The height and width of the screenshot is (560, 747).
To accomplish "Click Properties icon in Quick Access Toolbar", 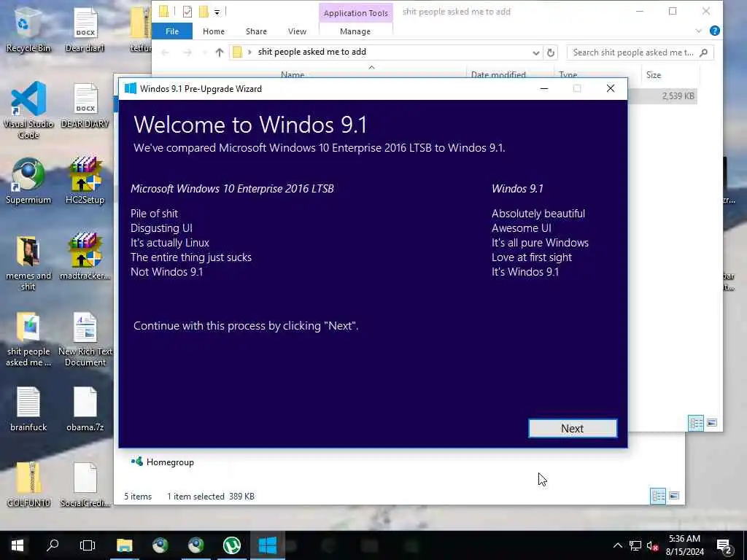I will click(x=187, y=12).
